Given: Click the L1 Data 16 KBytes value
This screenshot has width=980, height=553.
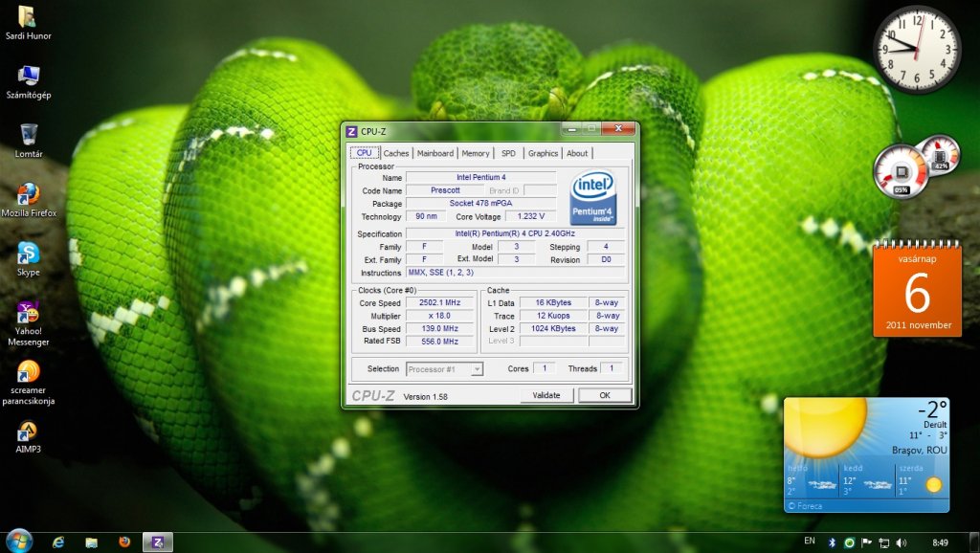Looking at the screenshot, I should coord(553,302).
